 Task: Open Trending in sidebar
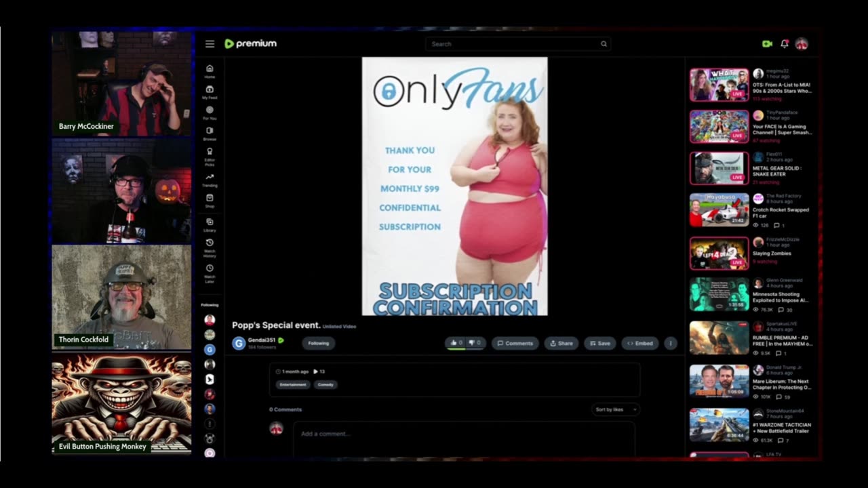(x=210, y=180)
